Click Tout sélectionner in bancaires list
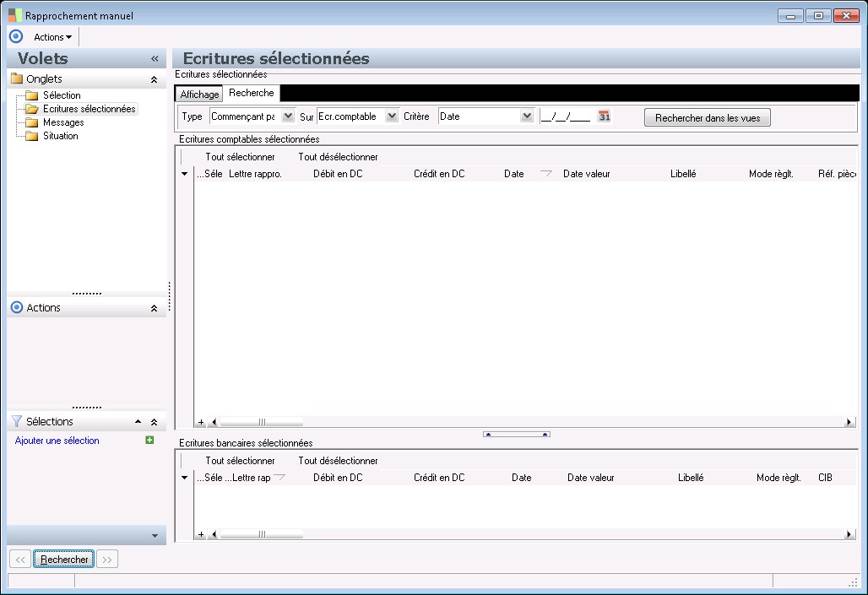This screenshot has height=595, width=868. [241, 461]
